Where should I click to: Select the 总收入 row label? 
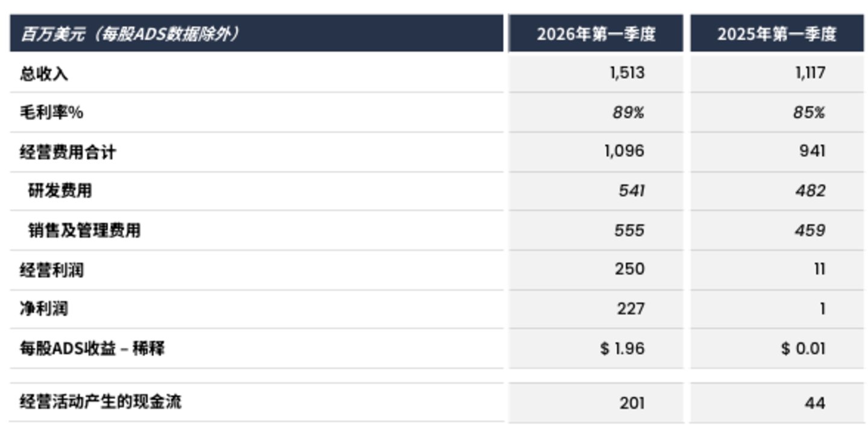[44, 74]
